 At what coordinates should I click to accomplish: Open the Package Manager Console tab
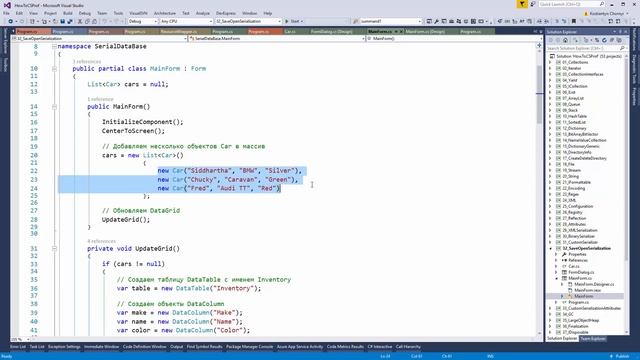249,347
